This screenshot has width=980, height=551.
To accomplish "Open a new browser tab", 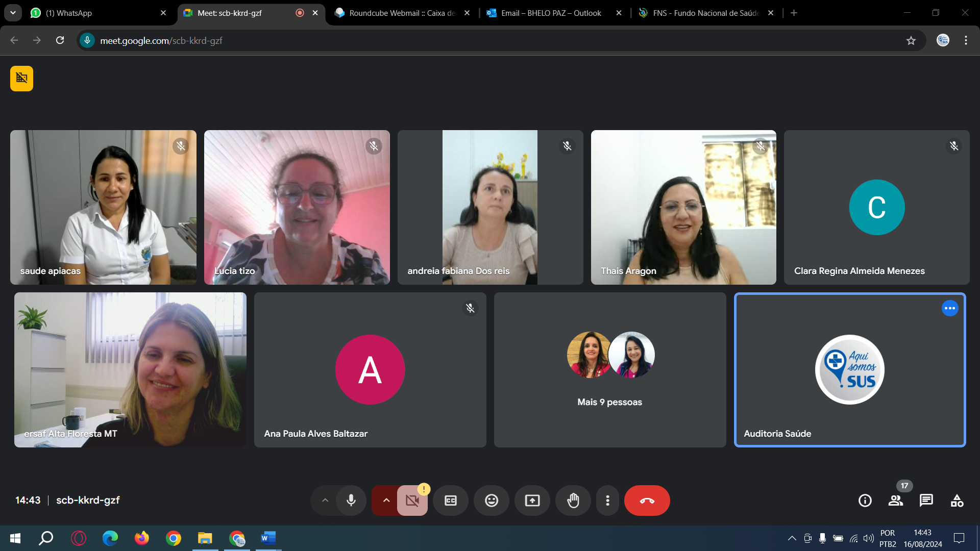I will click(x=794, y=13).
